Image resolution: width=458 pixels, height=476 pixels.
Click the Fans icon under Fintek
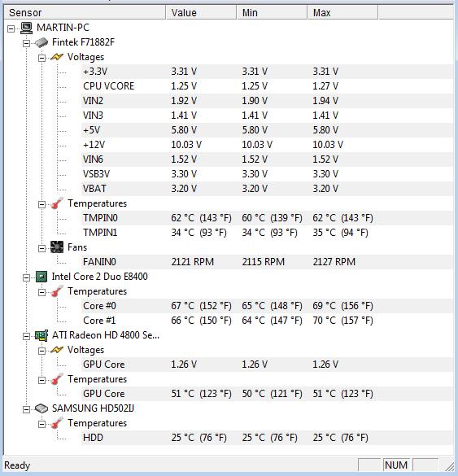click(57, 247)
